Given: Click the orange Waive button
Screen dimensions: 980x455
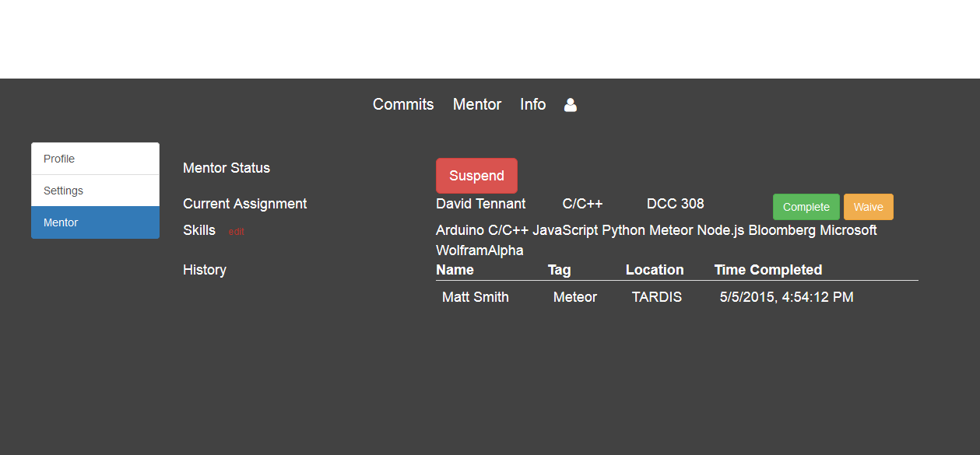Looking at the screenshot, I should point(868,207).
